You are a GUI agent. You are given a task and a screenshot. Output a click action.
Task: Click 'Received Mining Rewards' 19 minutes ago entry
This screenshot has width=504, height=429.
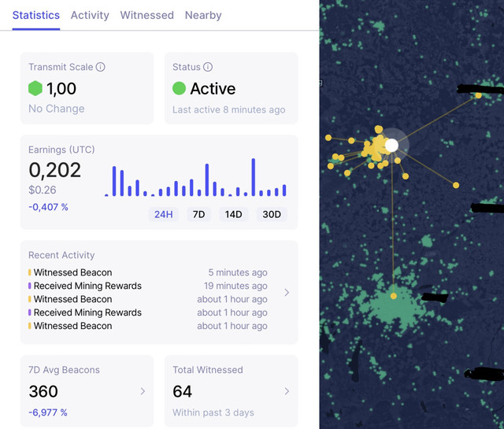148,286
